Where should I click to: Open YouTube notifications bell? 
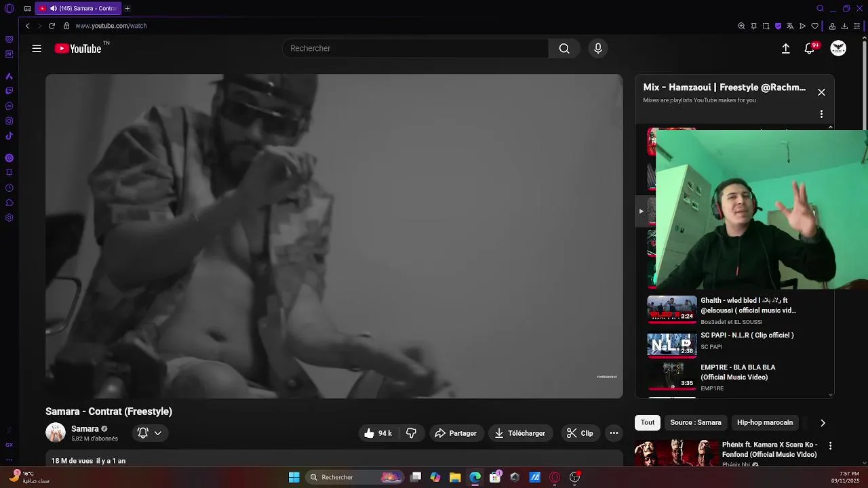[810, 48]
